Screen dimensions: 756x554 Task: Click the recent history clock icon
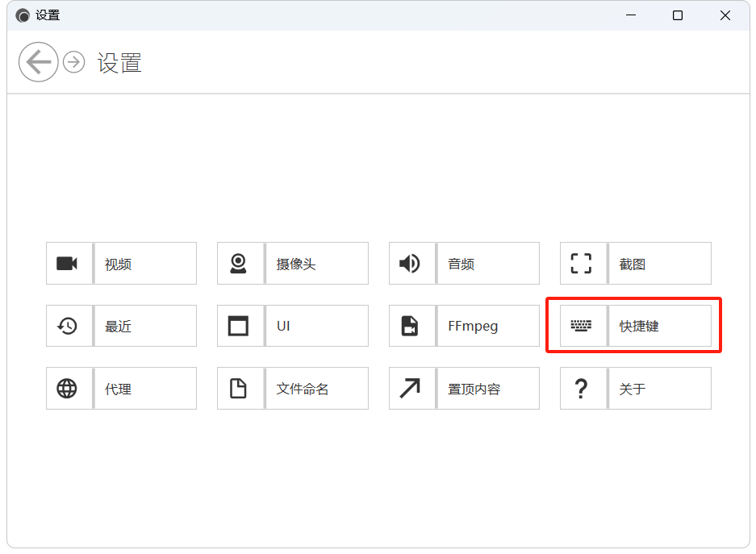pos(67,326)
